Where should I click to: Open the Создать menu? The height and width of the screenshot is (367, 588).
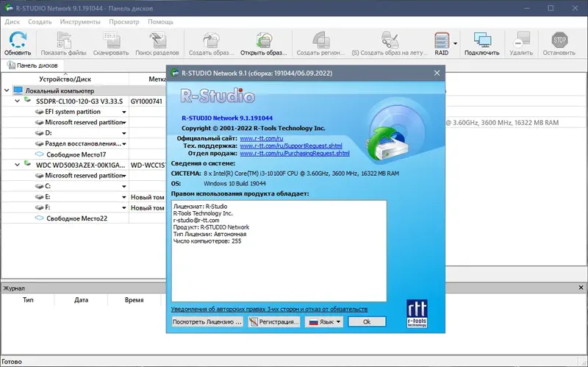pyautogui.click(x=40, y=22)
